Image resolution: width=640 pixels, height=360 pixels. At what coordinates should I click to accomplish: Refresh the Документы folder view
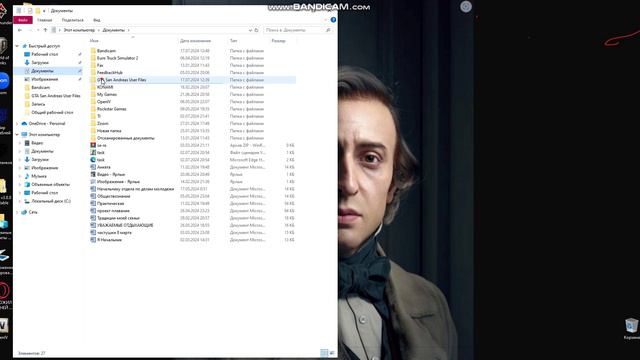point(256,30)
